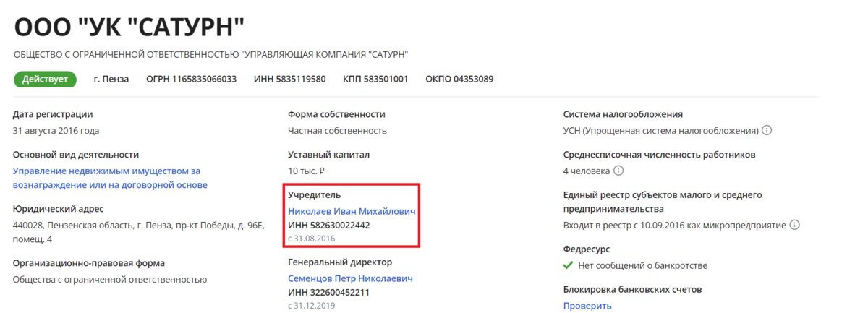The image size is (868, 313).
Task: Click the city label г. Пенза
Action: click(111, 79)
